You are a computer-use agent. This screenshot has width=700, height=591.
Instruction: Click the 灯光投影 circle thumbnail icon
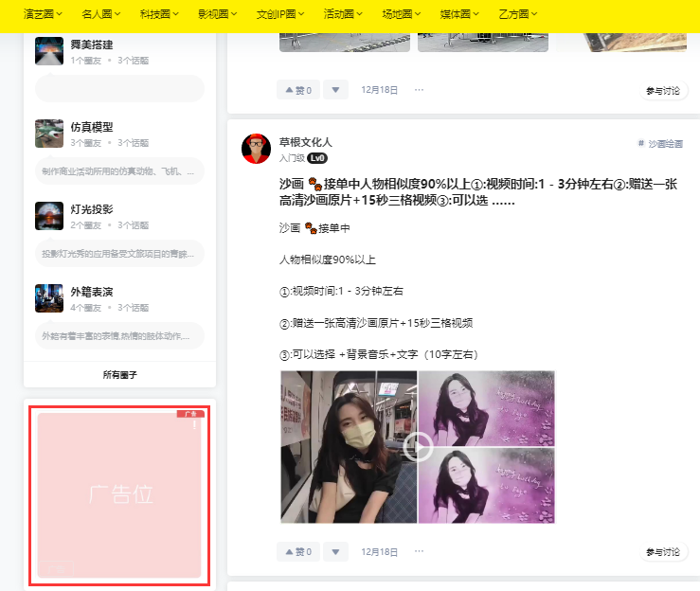click(49, 216)
